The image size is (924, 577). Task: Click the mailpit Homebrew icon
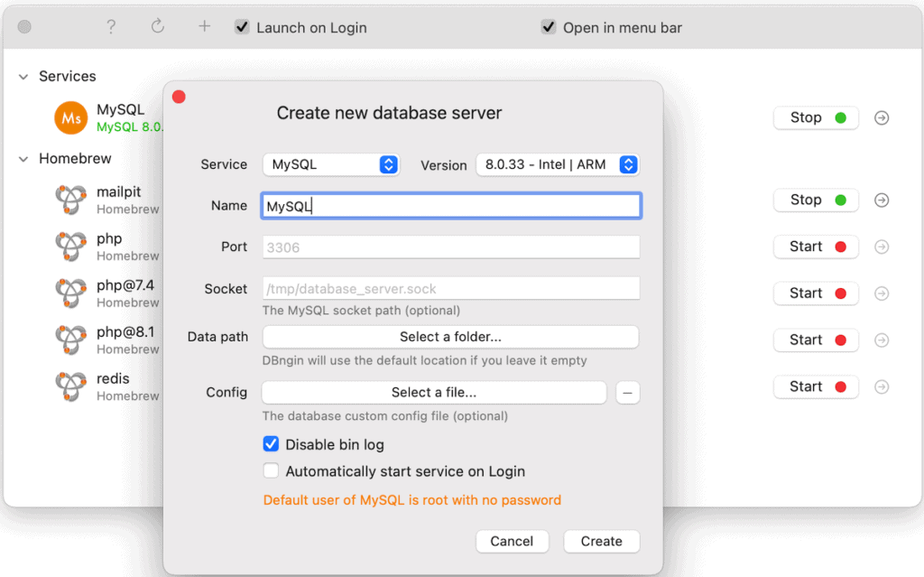70,200
